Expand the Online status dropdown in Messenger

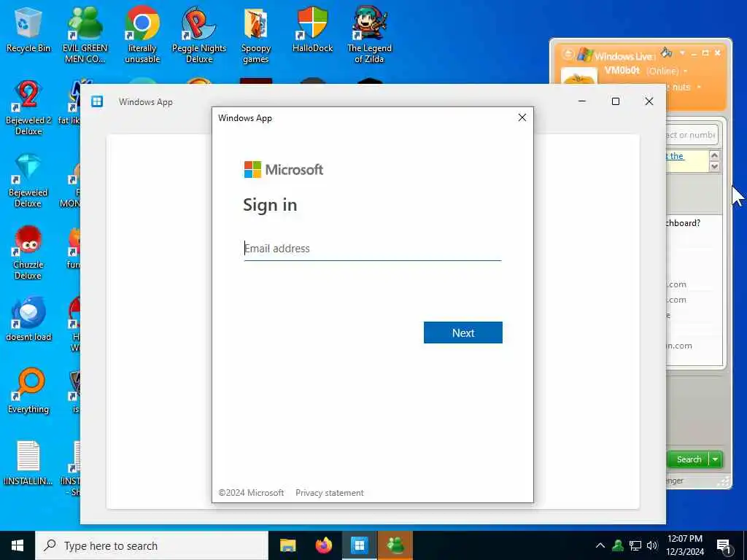686,71
